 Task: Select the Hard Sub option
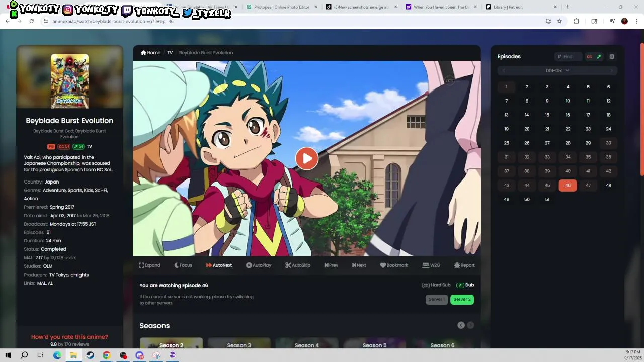(436, 285)
